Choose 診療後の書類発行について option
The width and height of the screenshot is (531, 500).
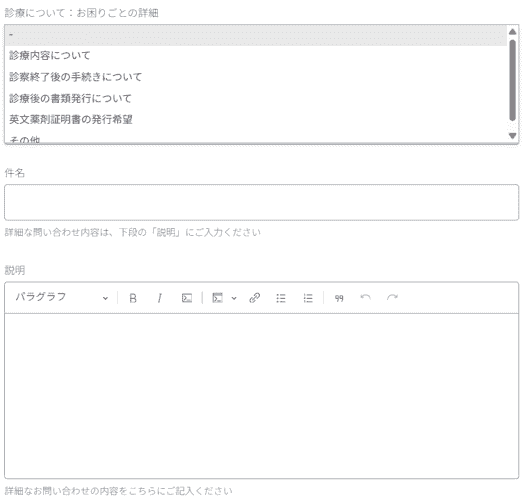tap(256, 99)
